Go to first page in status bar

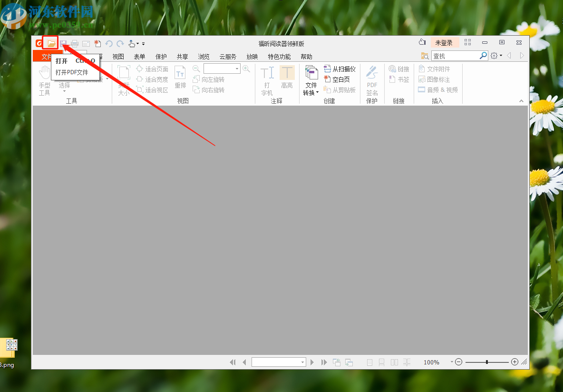pyautogui.click(x=233, y=362)
